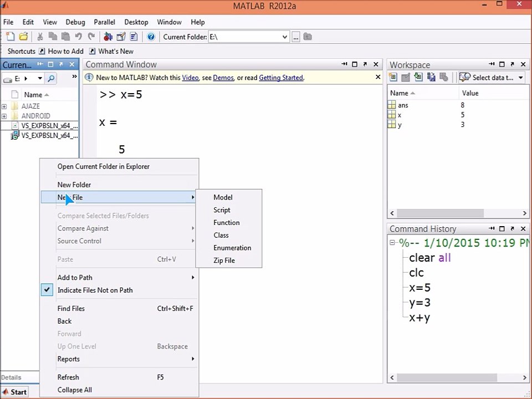The image size is (532, 399).
Task: Click the browse for folder ellipsis button
Action: pyautogui.click(x=296, y=37)
